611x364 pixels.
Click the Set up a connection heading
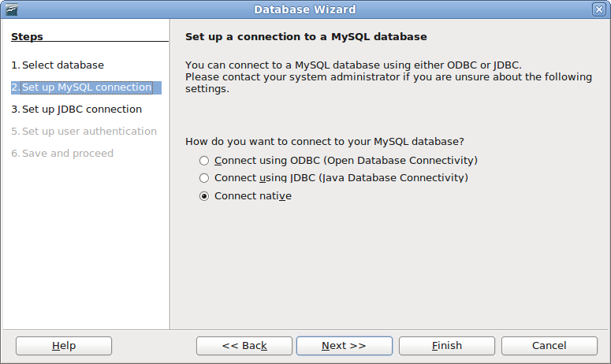(306, 36)
